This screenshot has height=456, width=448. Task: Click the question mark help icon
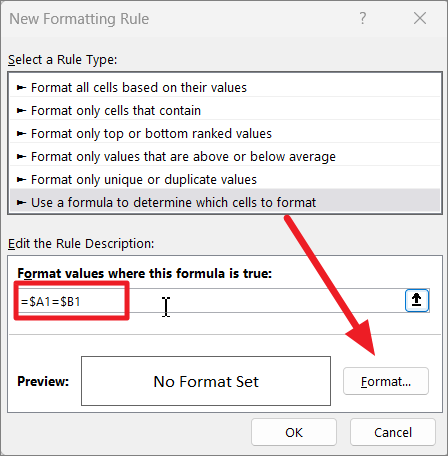(x=363, y=18)
